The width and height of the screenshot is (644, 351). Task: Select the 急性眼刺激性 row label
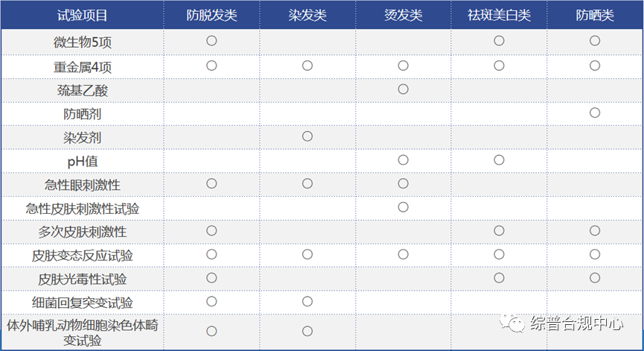click(x=83, y=184)
